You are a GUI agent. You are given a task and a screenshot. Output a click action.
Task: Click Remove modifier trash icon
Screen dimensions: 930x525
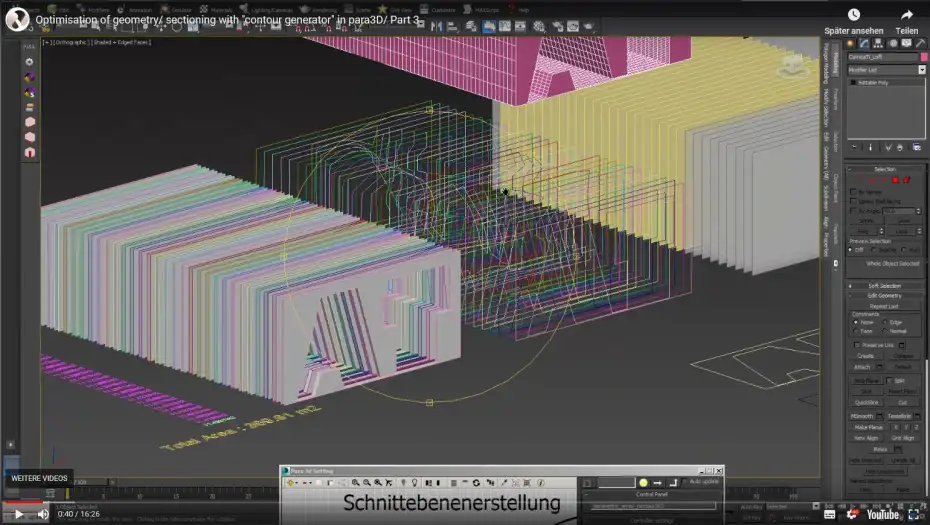click(900, 147)
